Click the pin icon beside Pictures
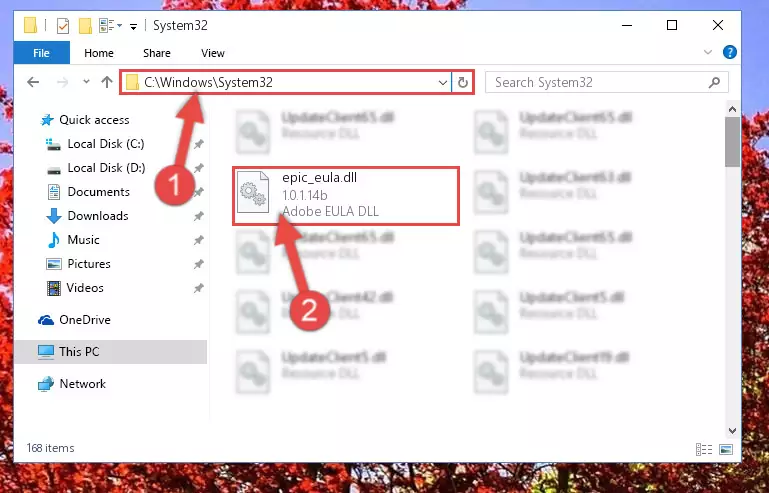 [198, 264]
